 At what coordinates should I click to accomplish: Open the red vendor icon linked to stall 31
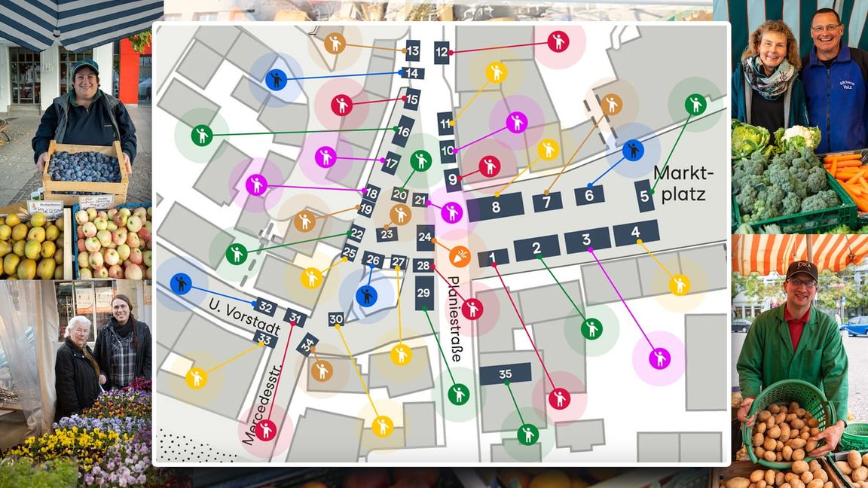(265, 430)
